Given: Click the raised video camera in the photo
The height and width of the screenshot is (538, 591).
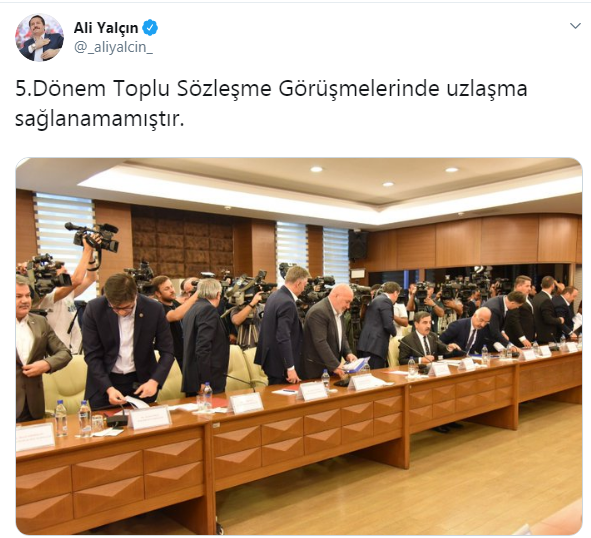Looking at the screenshot, I should (92, 237).
